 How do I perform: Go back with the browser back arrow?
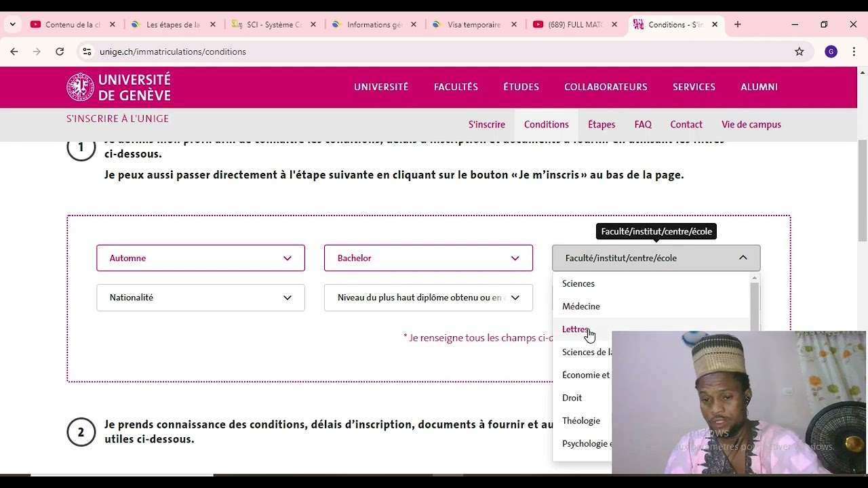click(14, 52)
